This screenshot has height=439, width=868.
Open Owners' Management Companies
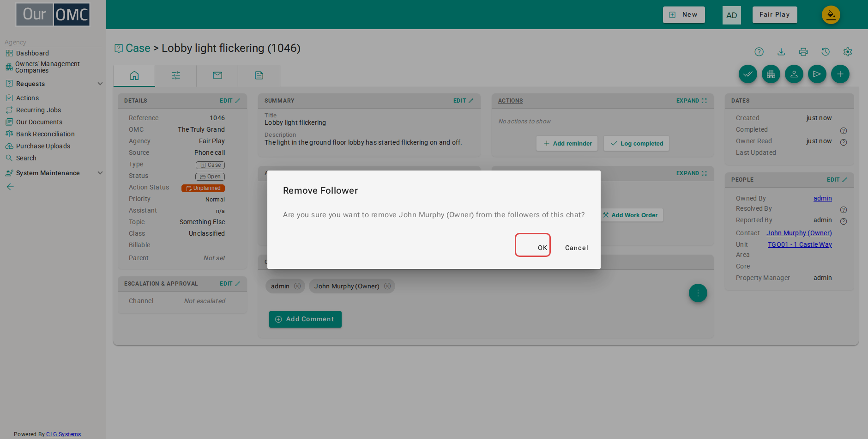(x=48, y=67)
